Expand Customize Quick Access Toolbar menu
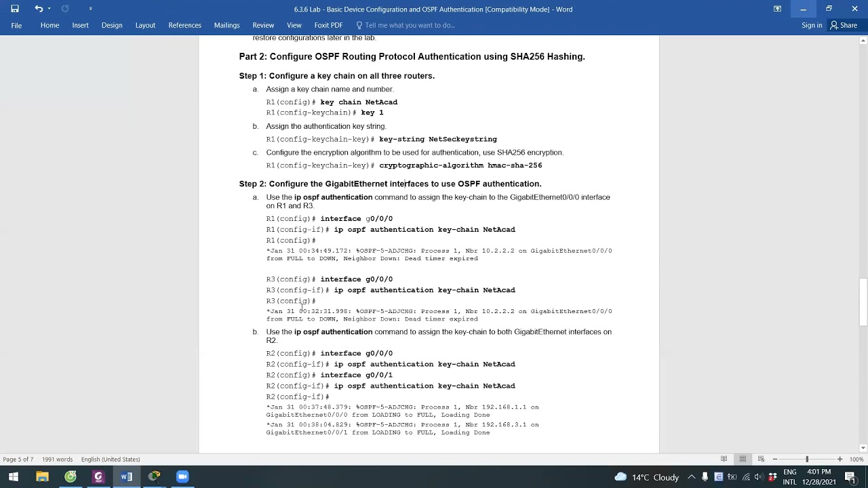Viewport: 868px width, 488px height. tap(90, 9)
